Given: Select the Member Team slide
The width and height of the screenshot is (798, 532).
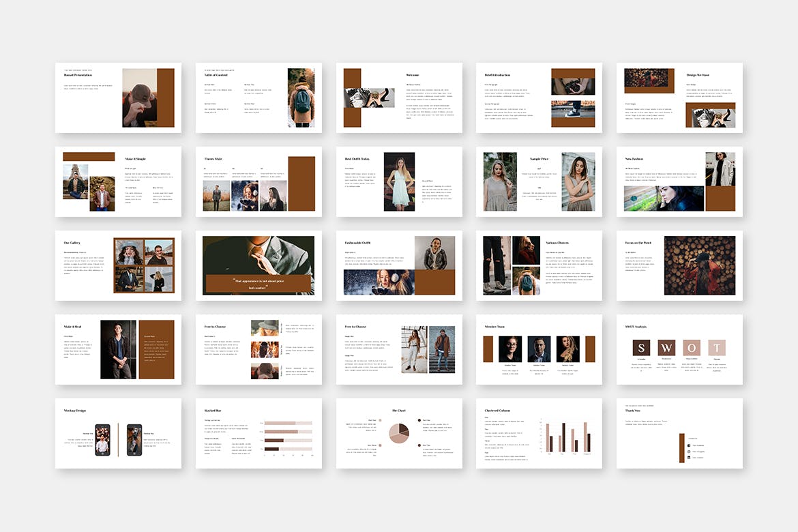Looking at the screenshot, I should point(539,349).
